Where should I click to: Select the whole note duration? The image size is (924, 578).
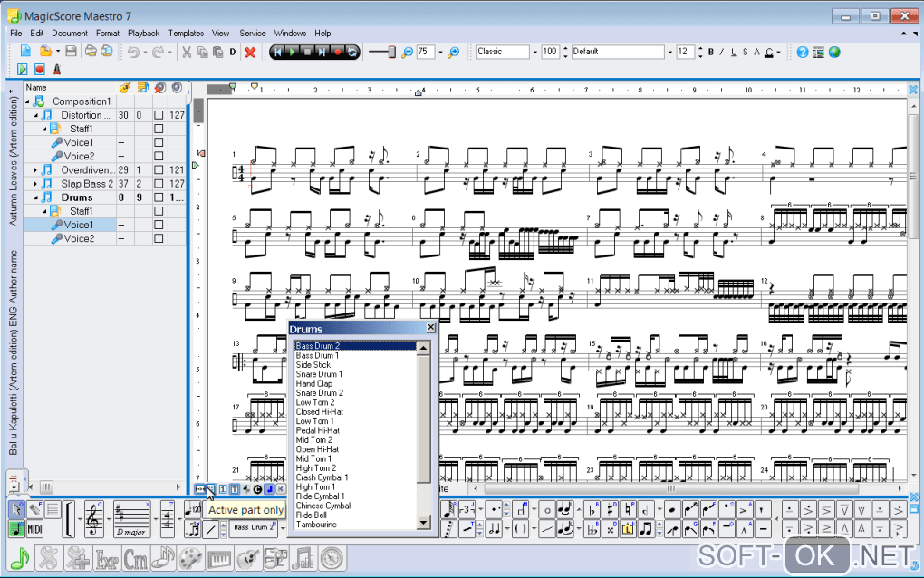547,510
